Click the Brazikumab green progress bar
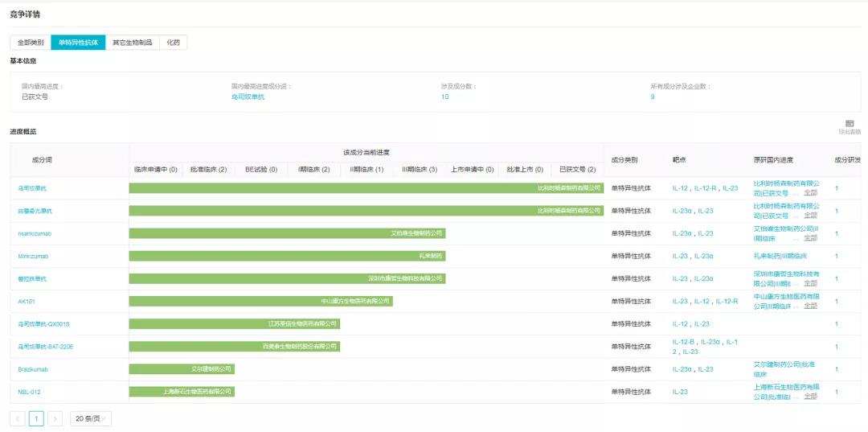Viewport: 868px width, 432px height. tap(182, 368)
